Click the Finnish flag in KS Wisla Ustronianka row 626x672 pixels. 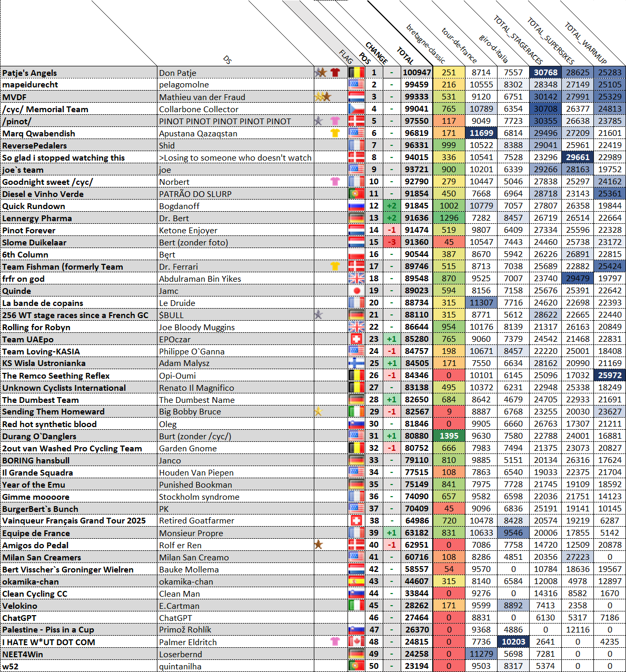(356, 363)
